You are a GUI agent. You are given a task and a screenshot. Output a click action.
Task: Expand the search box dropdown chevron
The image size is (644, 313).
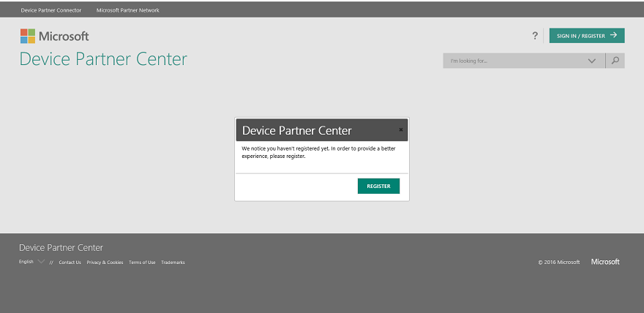pos(592,61)
